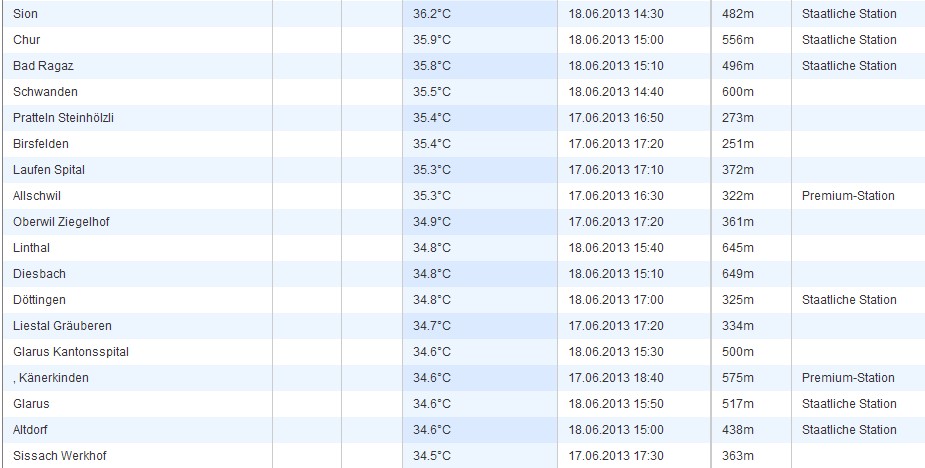
Task: Click the 36.2°C temperature cell
Action: click(432, 14)
